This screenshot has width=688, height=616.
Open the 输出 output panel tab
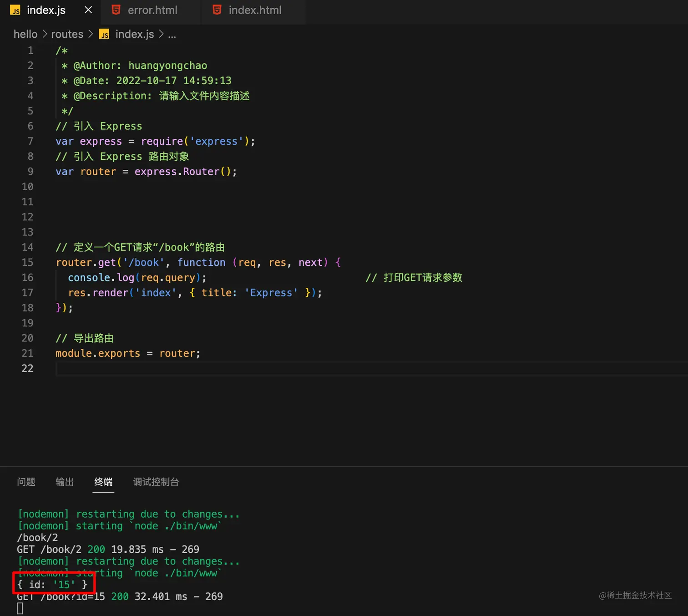[65, 482]
